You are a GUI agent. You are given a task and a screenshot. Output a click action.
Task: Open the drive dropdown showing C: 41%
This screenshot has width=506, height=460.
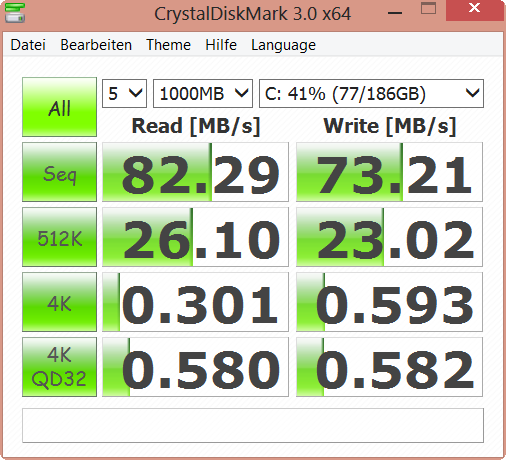[371, 94]
